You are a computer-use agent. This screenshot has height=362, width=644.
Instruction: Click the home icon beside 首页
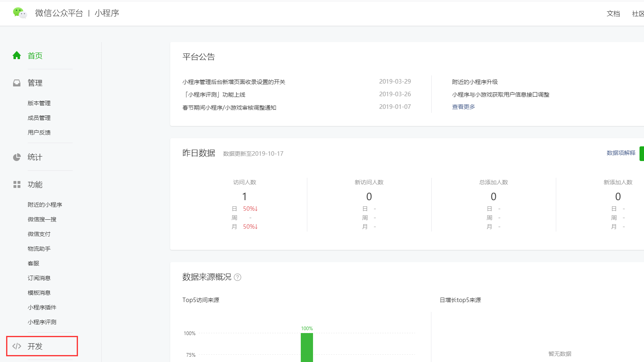pos(17,55)
